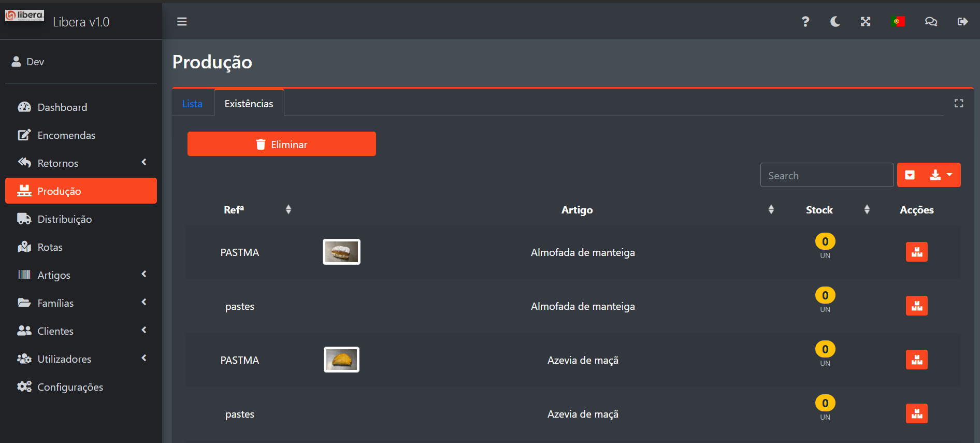This screenshot has width=980, height=443.
Task: Open Distribuição in the sidebar
Action: [65, 219]
